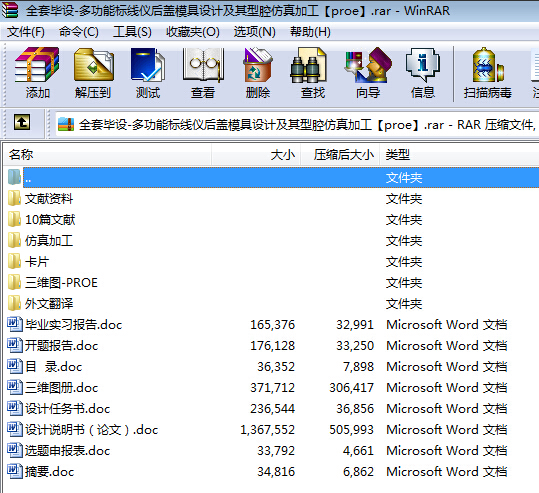
Task: Click the type cell of 摘要.doc row
Action: tap(447, 471)
